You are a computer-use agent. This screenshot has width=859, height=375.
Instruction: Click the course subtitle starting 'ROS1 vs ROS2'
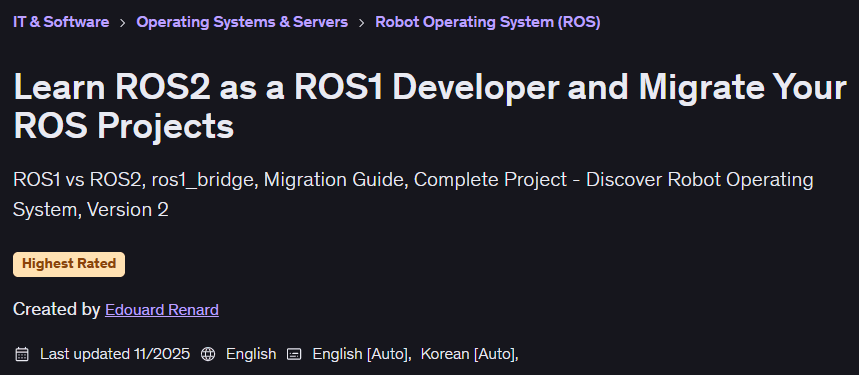click(x=413, y=194)
